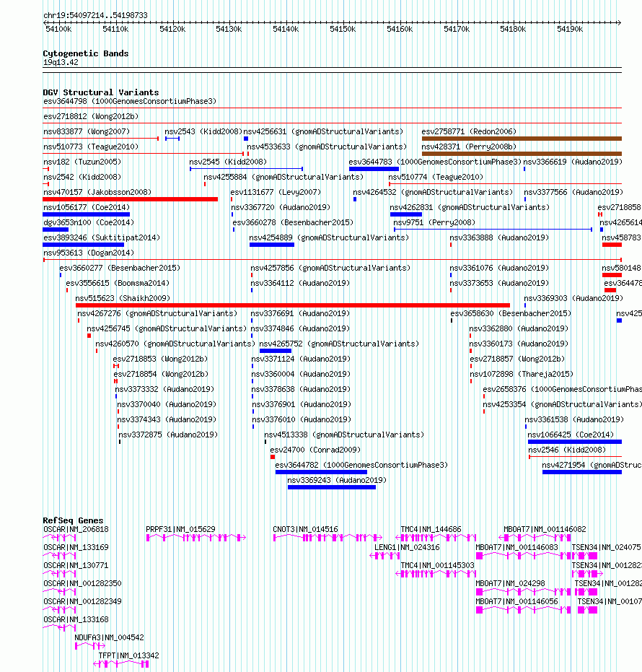The image size is (642, 672).
Task: Open esv2718853 (Wong2012b) label
Action: tap(160, 359)
